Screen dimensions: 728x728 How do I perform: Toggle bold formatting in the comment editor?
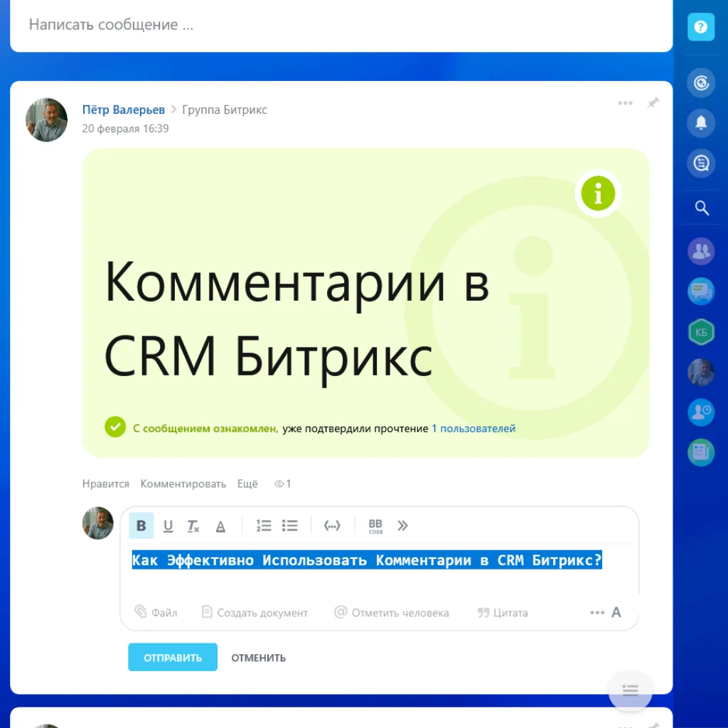[x=141, y=525]
